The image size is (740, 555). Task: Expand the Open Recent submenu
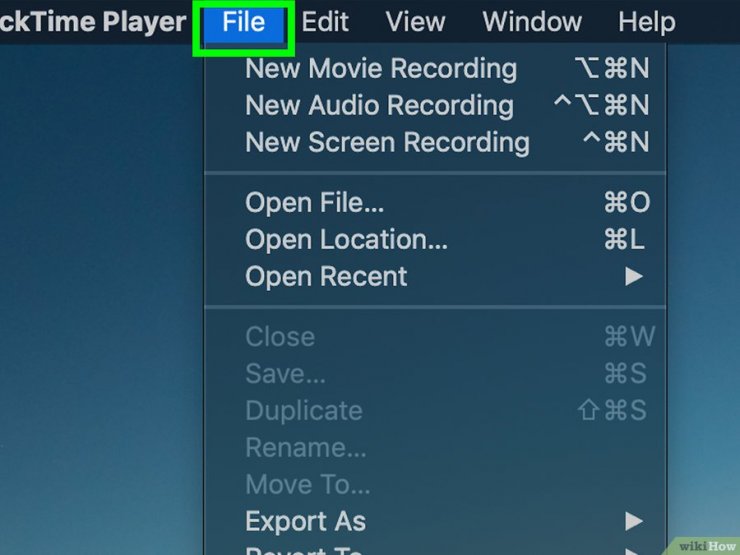point(435,276)
